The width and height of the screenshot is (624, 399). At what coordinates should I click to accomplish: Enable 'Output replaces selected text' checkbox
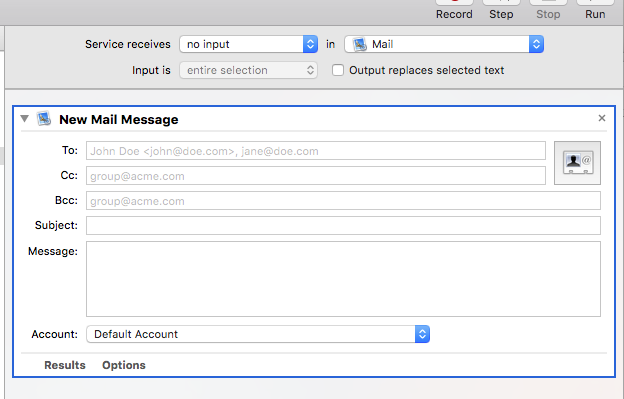tap(338, 70)
